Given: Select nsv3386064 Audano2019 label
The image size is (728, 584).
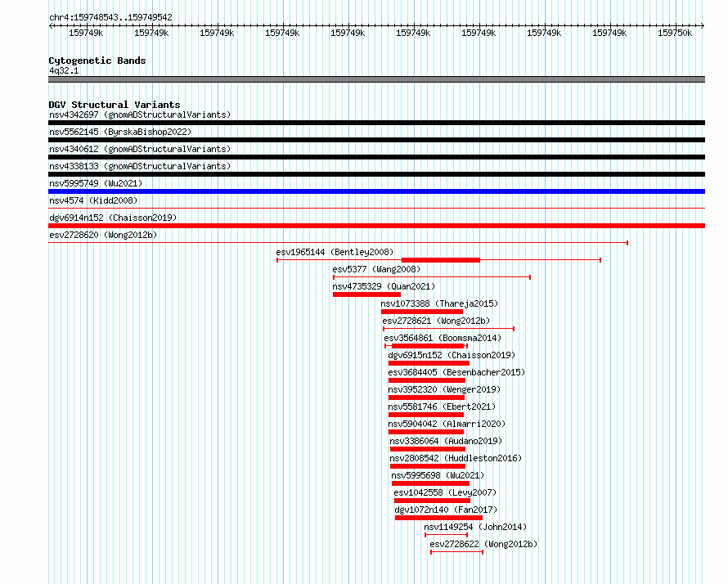Looking at the screenshot, I should (x=446, y=441).
